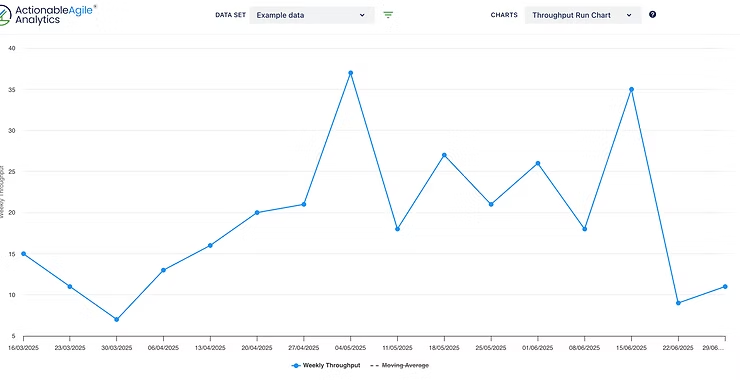
Task: Open the Example data data set dropdown
Action: click(312, 15)
